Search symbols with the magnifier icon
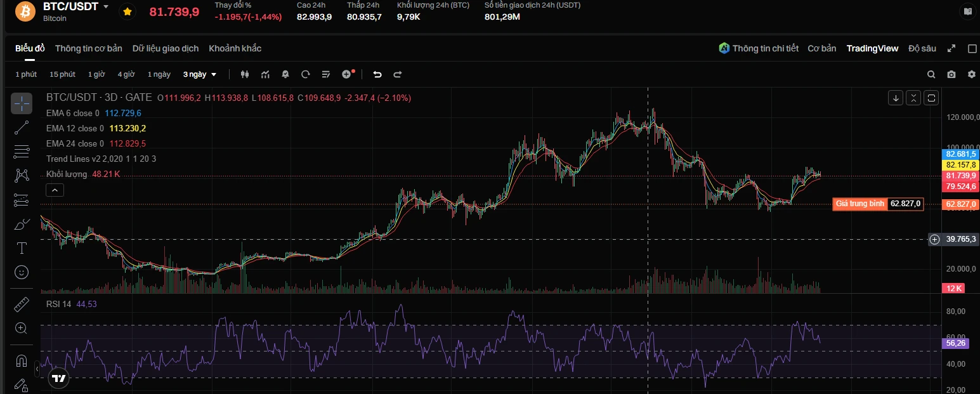 pos(931,74)
